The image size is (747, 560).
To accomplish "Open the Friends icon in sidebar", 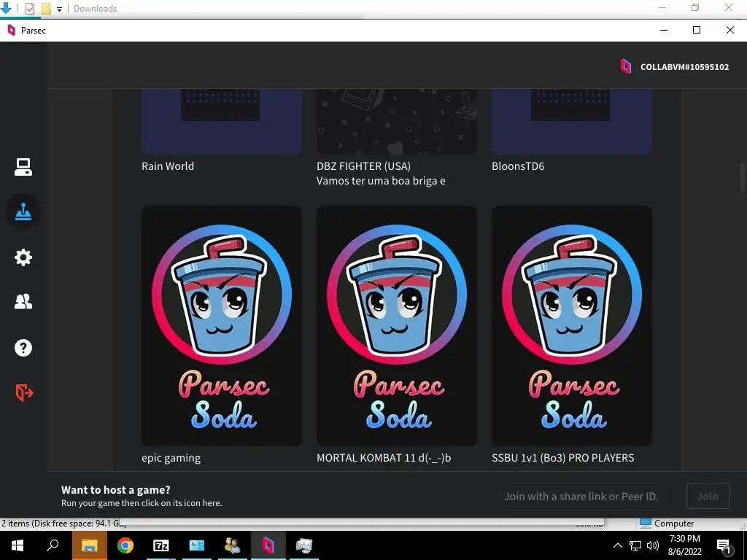I will 23,301.
